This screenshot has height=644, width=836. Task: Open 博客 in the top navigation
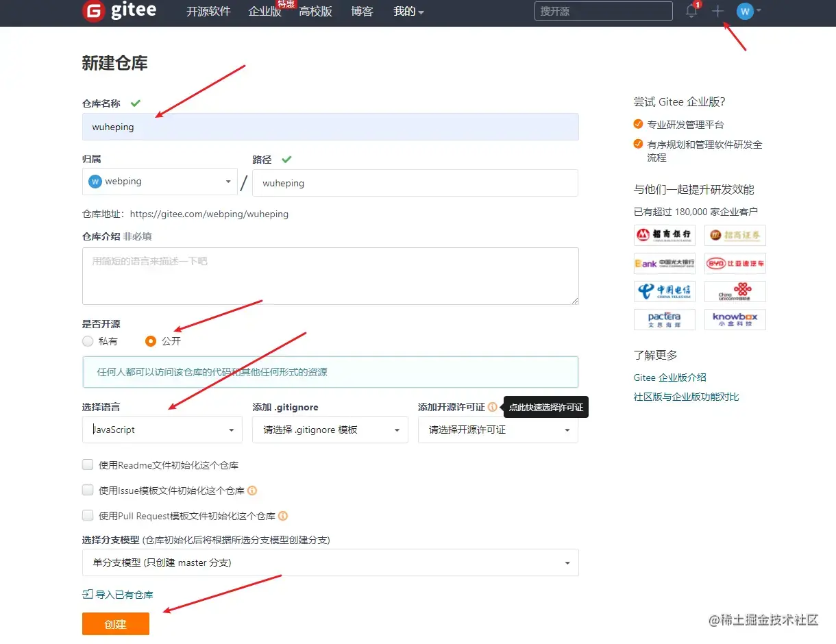(x=362, y=12)
